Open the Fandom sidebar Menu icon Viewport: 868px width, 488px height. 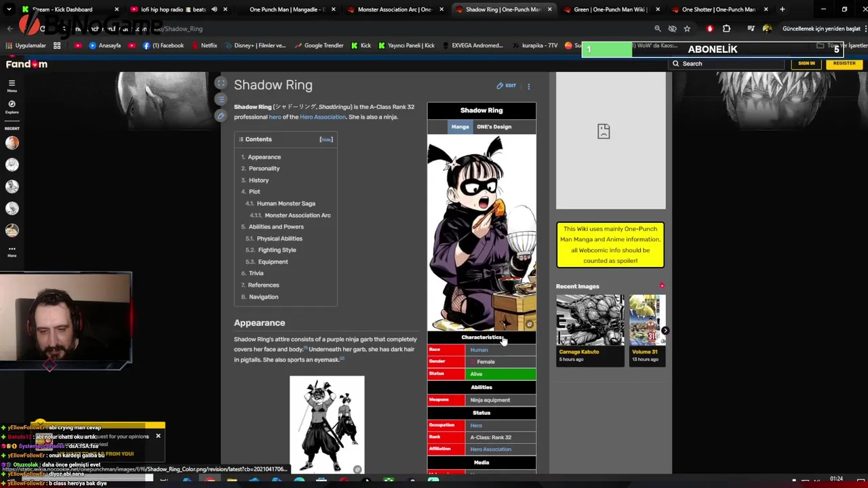12,85
